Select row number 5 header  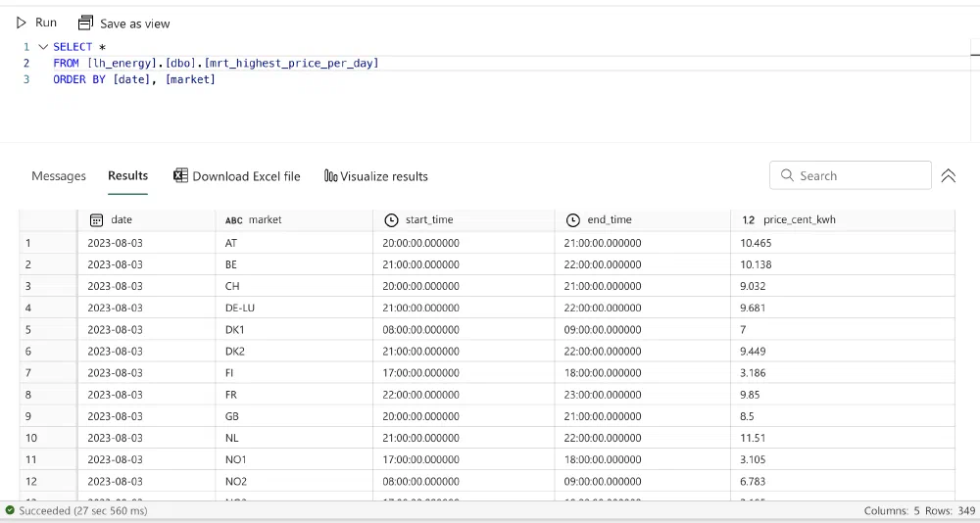pos(48,330)
